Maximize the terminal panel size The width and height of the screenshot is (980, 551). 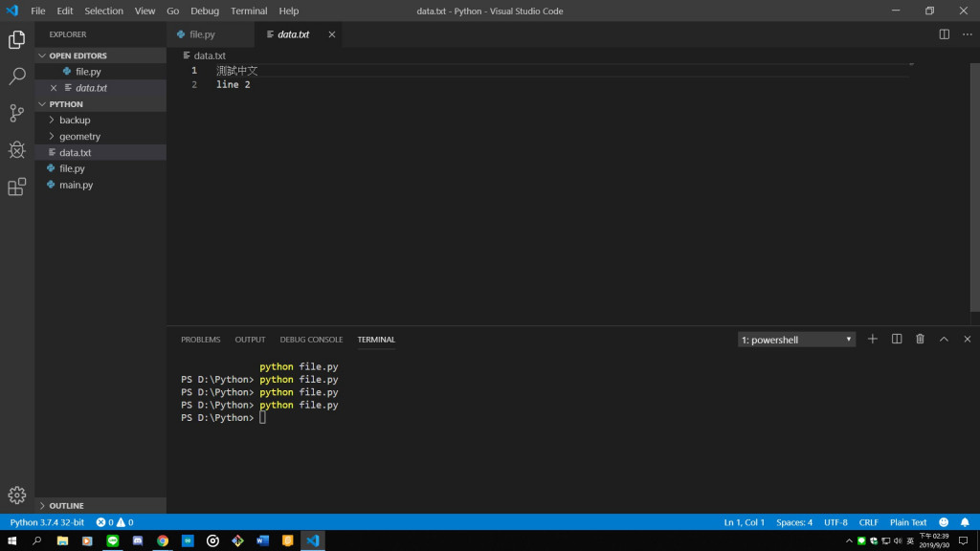point(944,340)
